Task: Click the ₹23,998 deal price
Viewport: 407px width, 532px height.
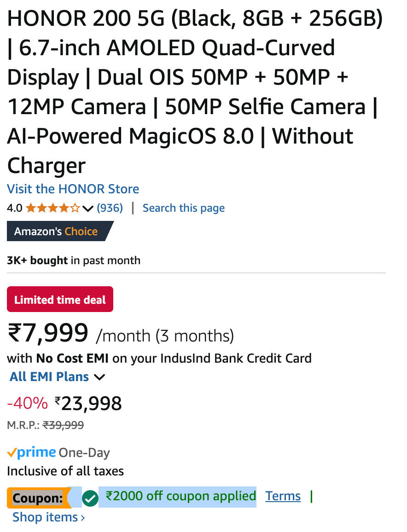Action: click(91, 404)
